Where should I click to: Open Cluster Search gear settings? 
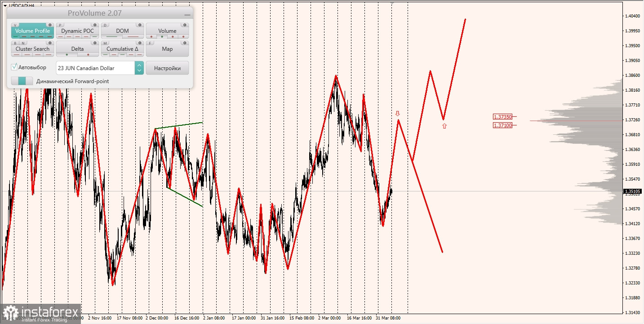(x=50, y=43)
